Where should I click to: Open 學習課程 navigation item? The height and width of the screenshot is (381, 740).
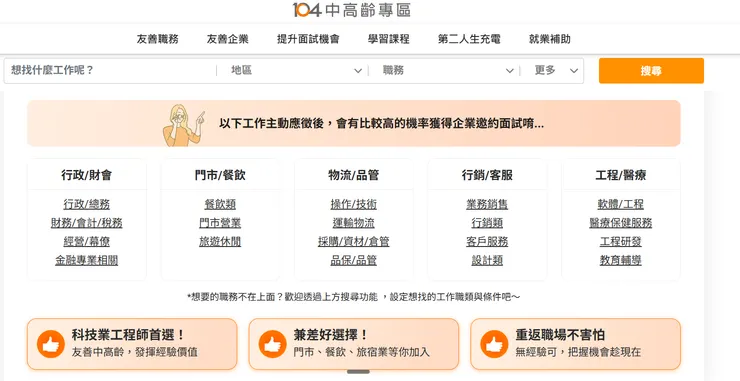tap(388, 39)
